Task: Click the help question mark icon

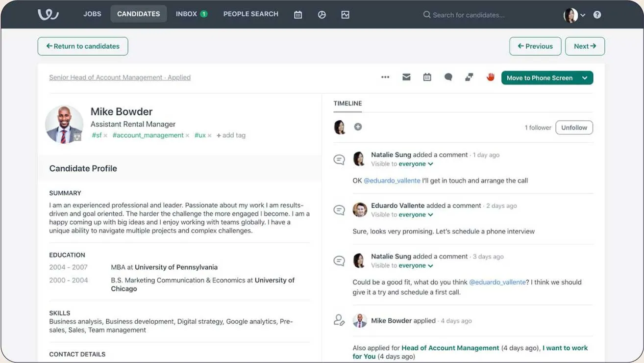Action: pos(597,15)
